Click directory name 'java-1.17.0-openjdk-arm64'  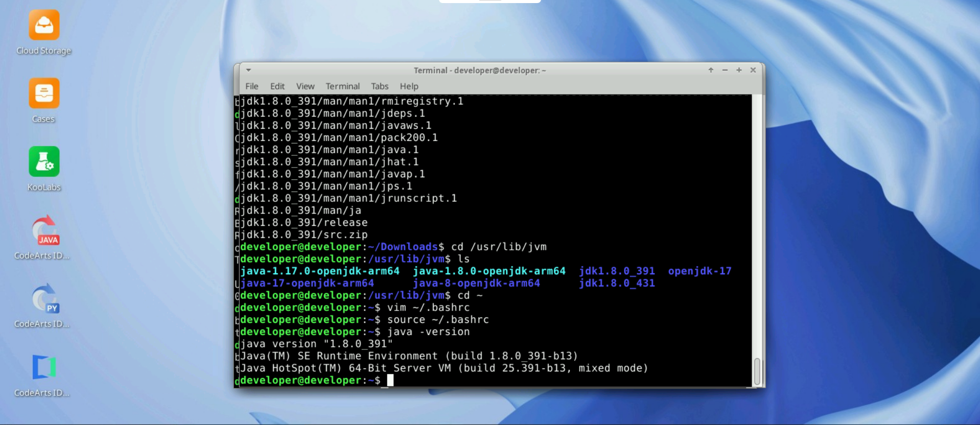[320, 271]
